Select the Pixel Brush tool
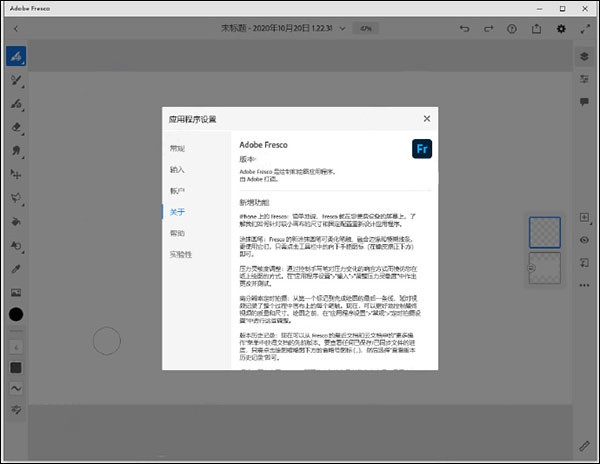600x464 pixels. [17, 56]
